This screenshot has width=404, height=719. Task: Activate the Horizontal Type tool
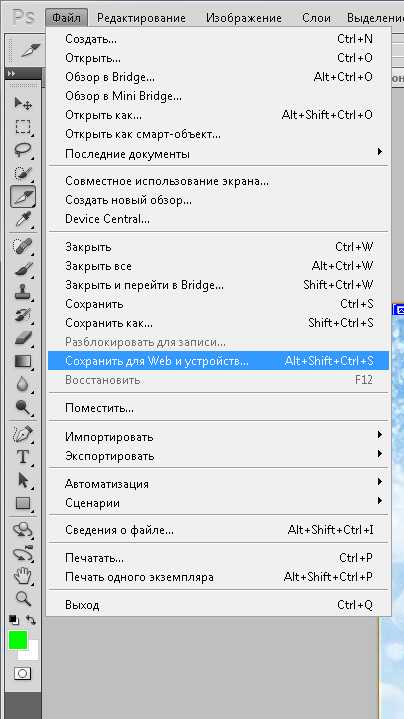click(22, 457)
